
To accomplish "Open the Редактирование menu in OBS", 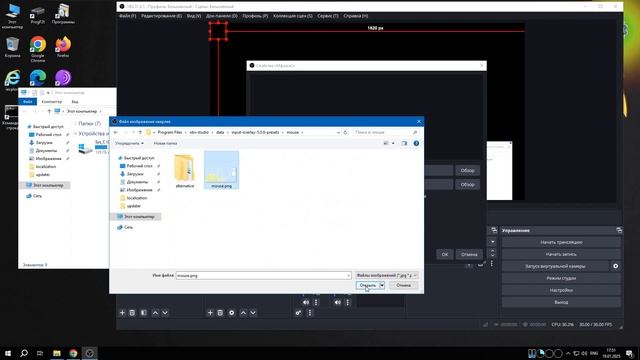I will pos(161,16).
